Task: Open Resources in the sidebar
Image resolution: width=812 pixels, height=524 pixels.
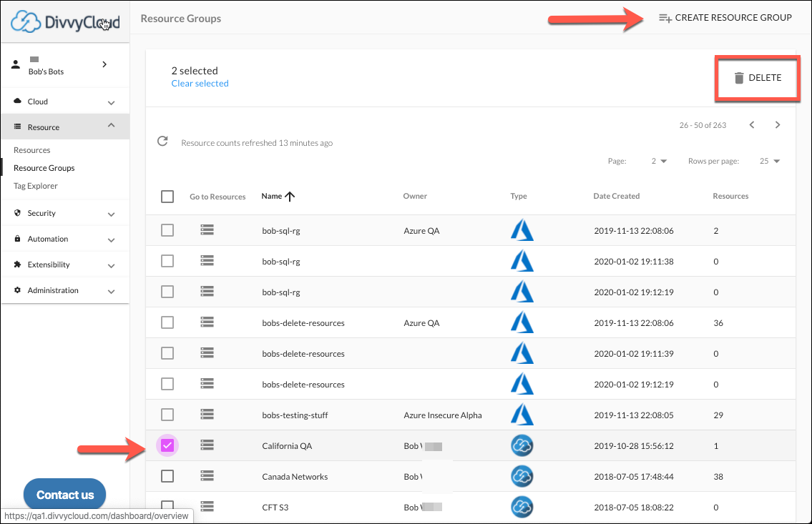Action: tap(32, 150)
